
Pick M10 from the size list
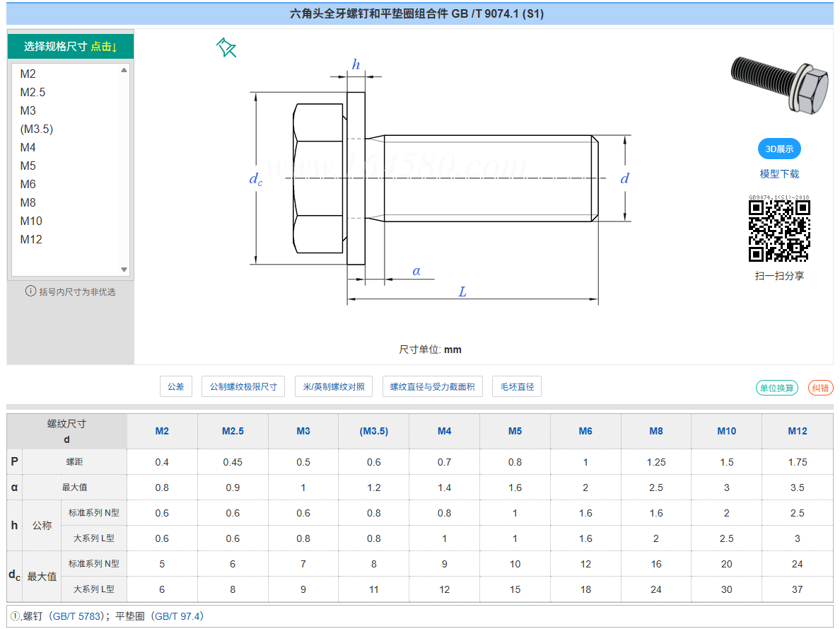31,221
